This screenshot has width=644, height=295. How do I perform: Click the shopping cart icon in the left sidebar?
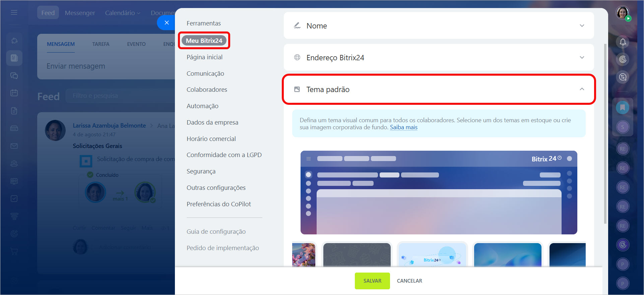[14, 251]
